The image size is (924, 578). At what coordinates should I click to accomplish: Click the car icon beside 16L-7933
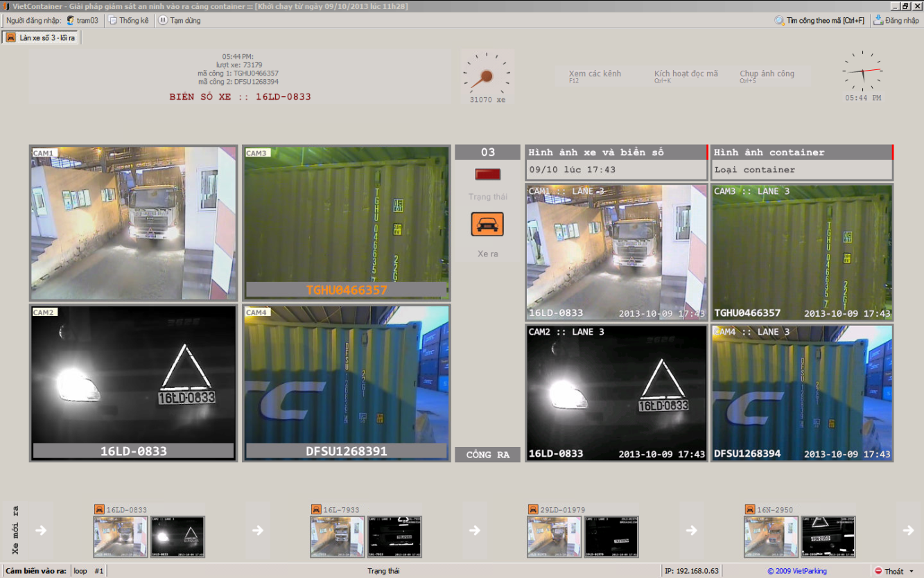tap(317, 509)
